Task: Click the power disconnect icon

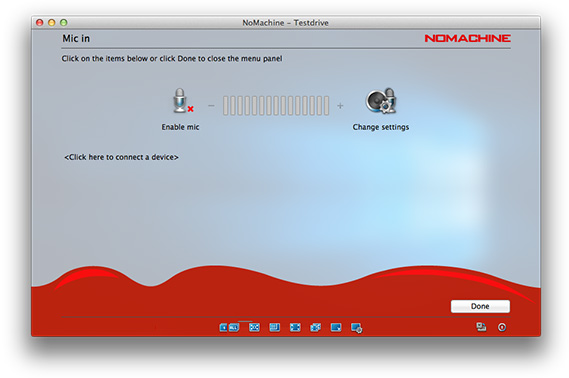Action: [502, 327]
